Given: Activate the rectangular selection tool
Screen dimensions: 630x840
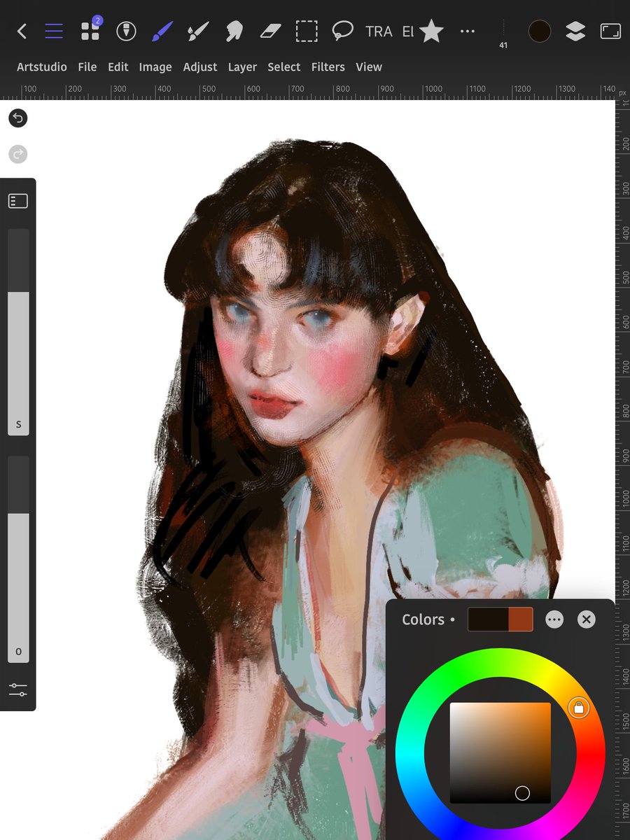Looking at the screenshot, I should click(x=307, y=31).
